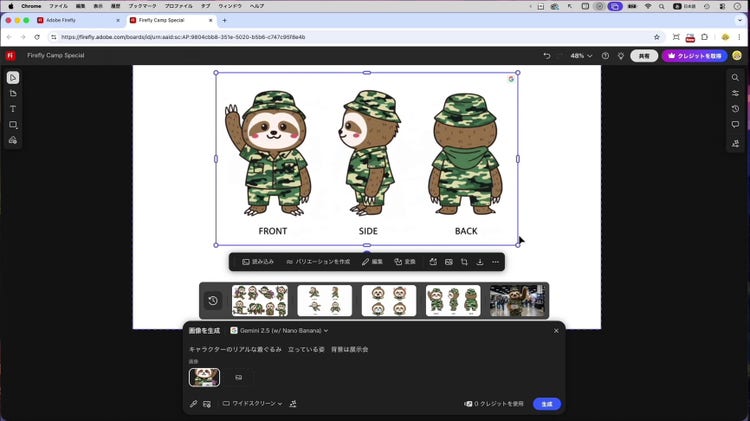Close the 画像を生成 panel
The height and width of the screenshot is (421, 750).
tap(556, 330)
